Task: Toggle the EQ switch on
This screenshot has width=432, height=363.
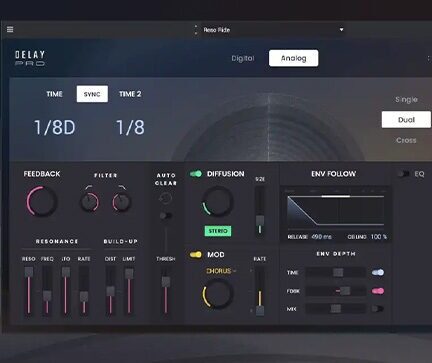Action: coord(403,174)
